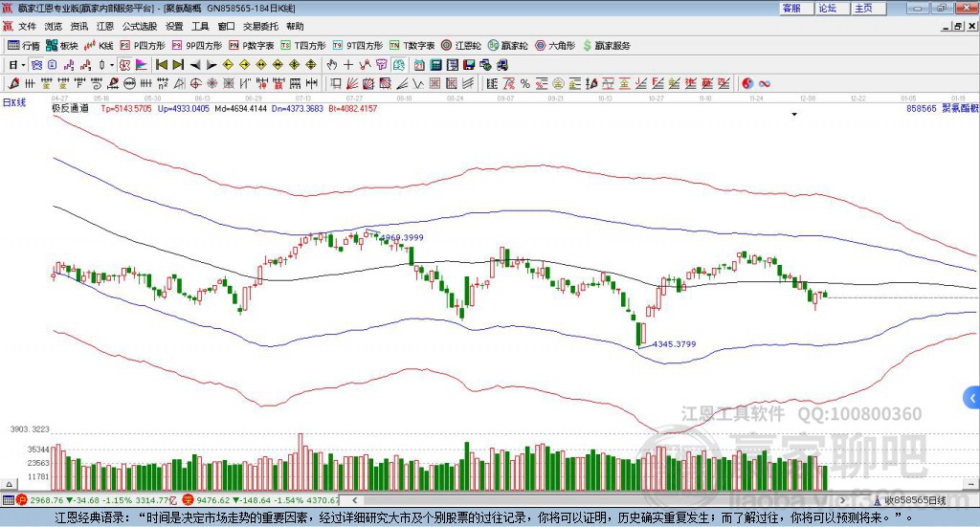Click the 客服 button in title bar

tap(796, 8)
